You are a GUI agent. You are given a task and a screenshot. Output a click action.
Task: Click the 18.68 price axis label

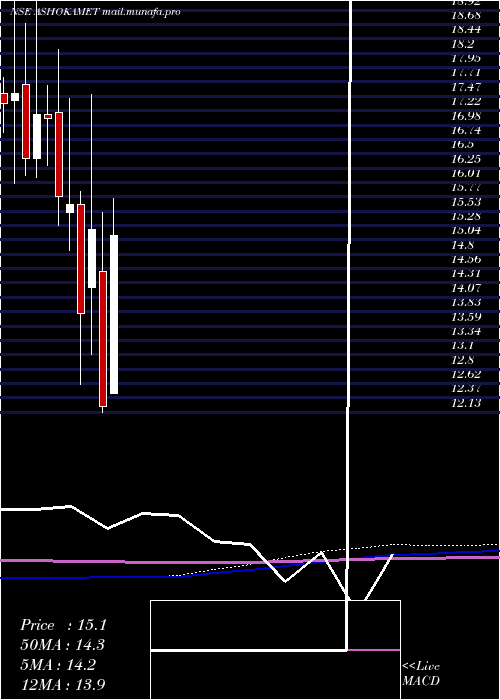point(466,16)
